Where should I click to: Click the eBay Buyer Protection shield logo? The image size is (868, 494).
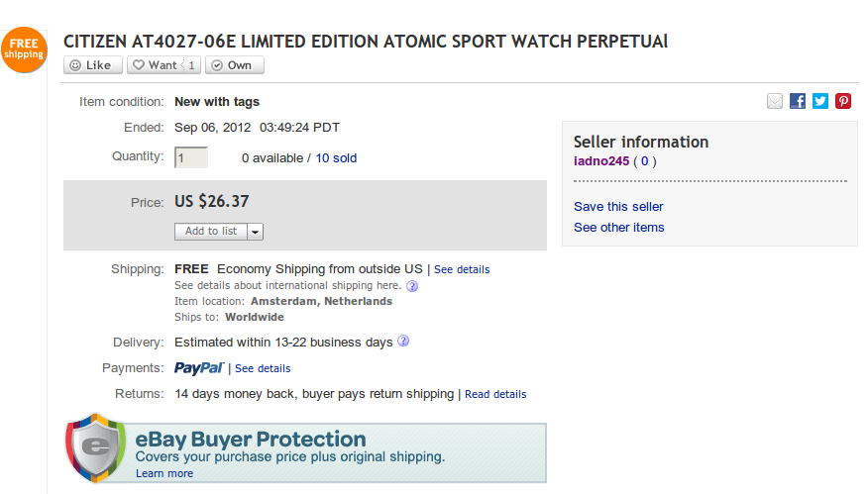coord(95,448)
